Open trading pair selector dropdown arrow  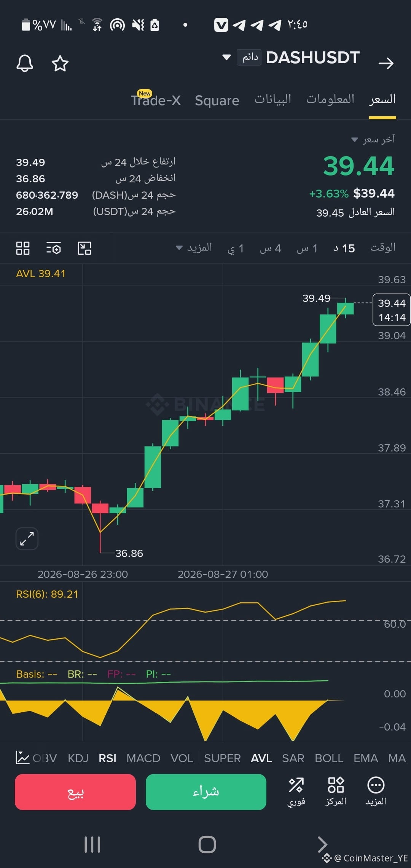[x=226, y=57]
